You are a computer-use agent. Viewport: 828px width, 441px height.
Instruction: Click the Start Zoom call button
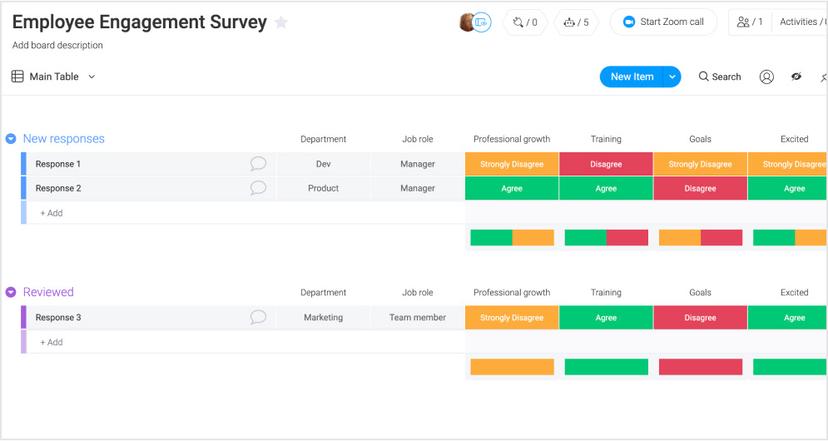pyautogui.click(x=663, y=22)
